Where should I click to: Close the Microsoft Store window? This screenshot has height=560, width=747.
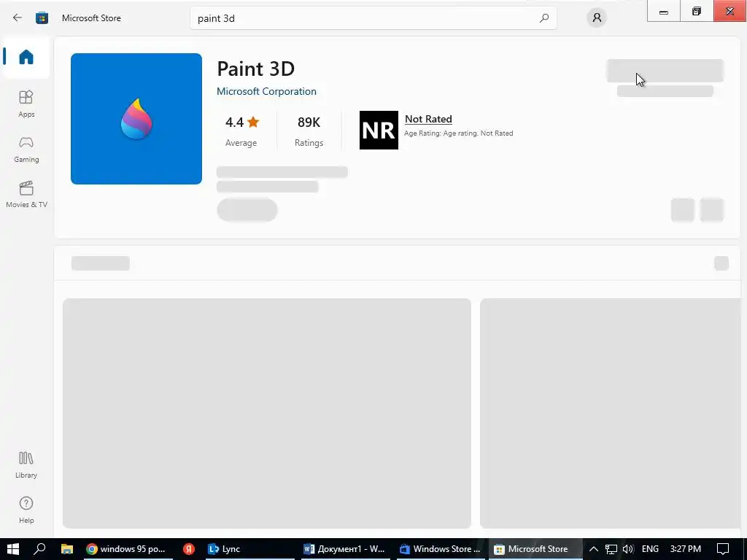729,11
